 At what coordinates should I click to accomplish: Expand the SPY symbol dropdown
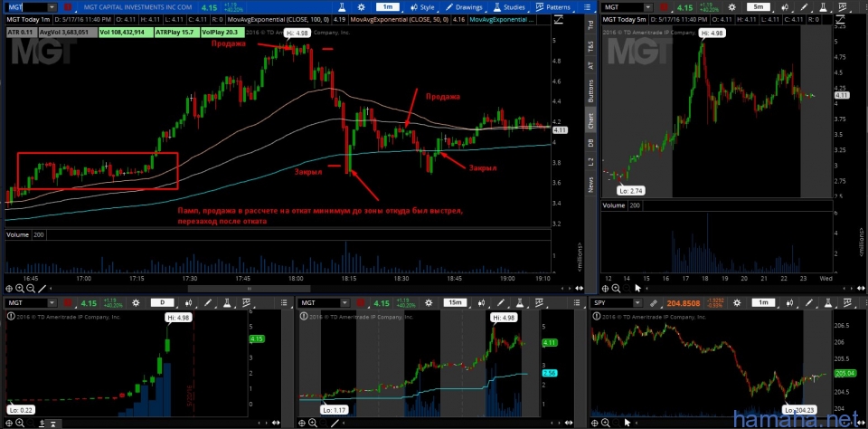tap(637, 303)
